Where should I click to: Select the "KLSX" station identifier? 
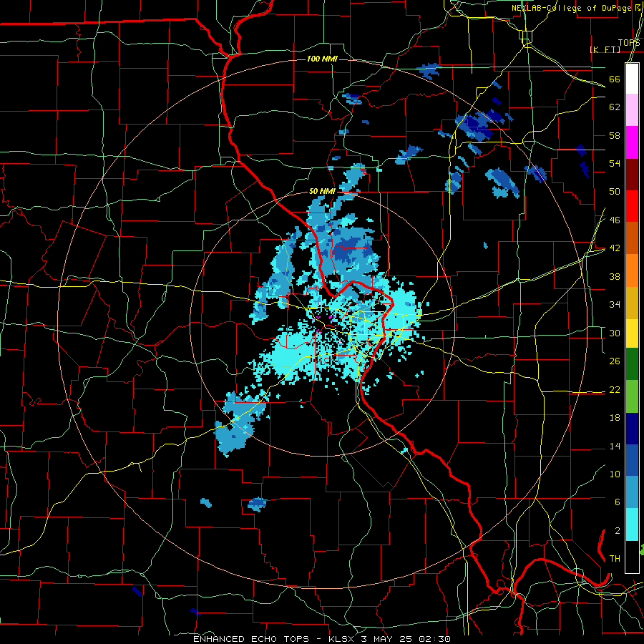point(342,639)
